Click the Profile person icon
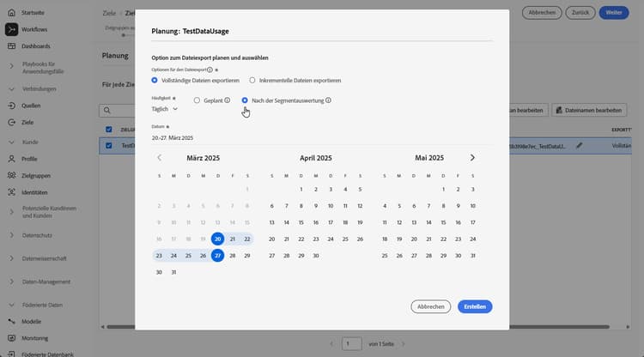Viewport: 644px width, 357px height. click(x=11, y=159)
